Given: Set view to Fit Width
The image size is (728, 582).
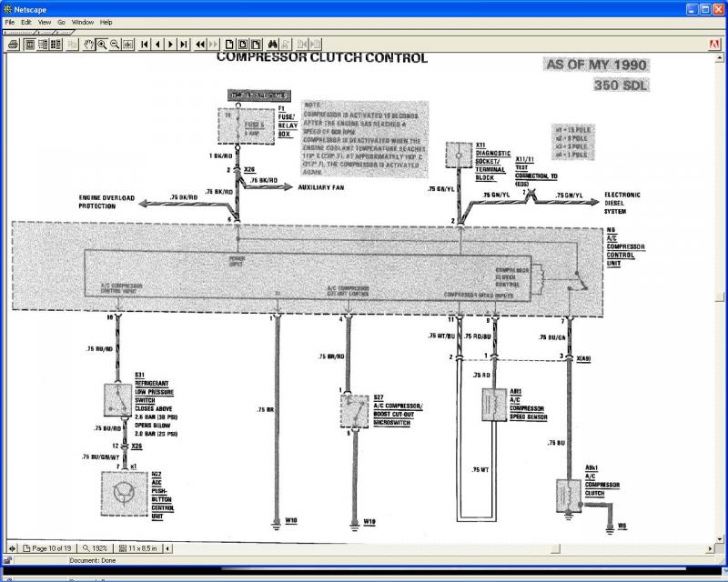Looking at the screenshot, I should coord(257,45).
